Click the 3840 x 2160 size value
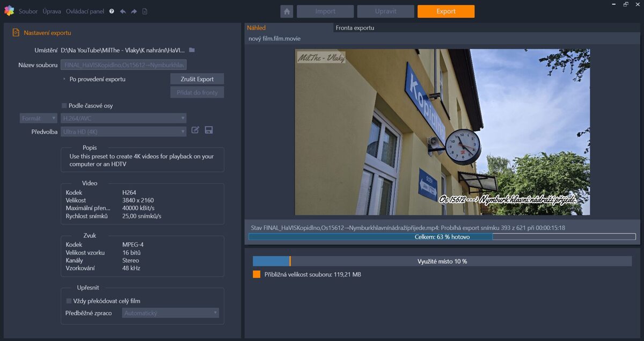Screen dimensions: 644x341 tap(138, 200)
